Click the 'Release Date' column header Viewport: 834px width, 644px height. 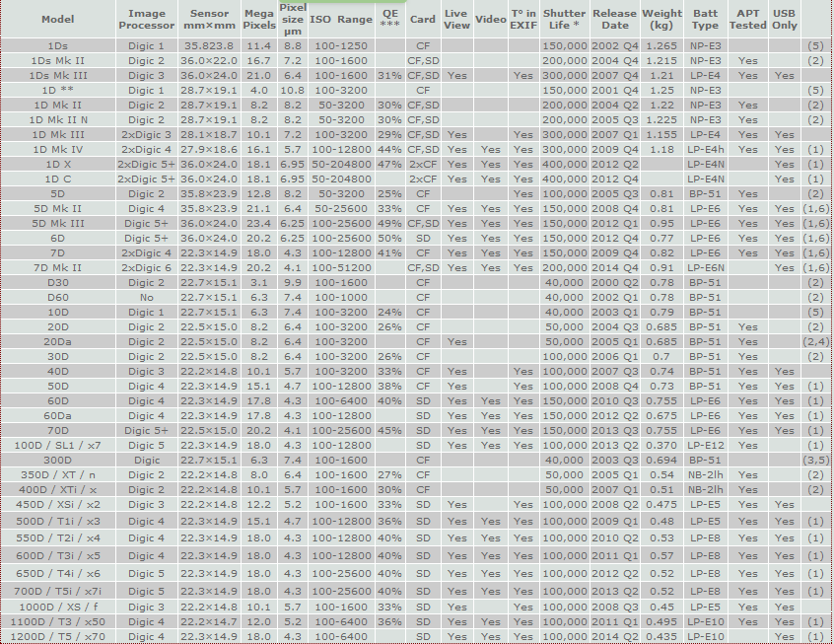[x=614, y=19]
